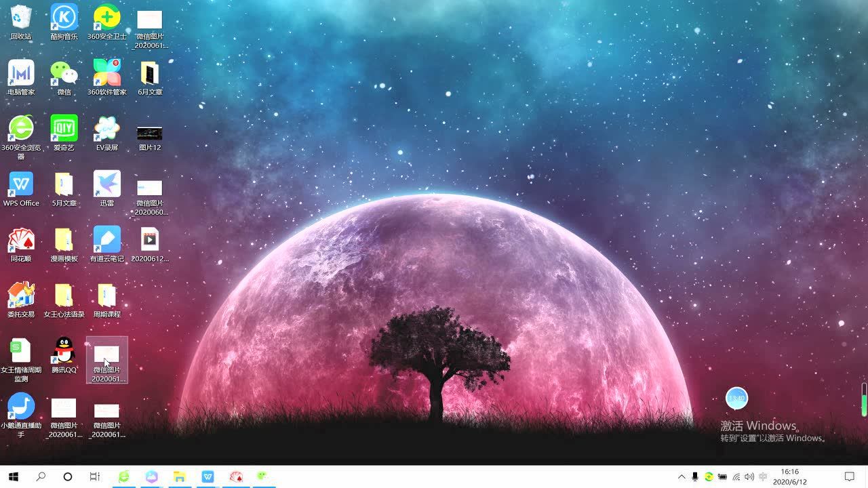
Task: Click the 腾讯QQ penguin icon
Action: point(64,351)
